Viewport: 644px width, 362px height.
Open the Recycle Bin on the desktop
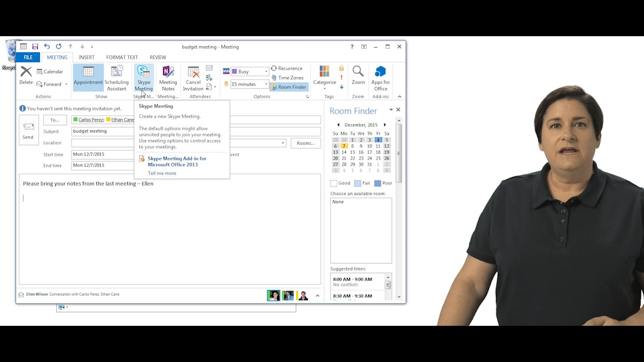10,55
